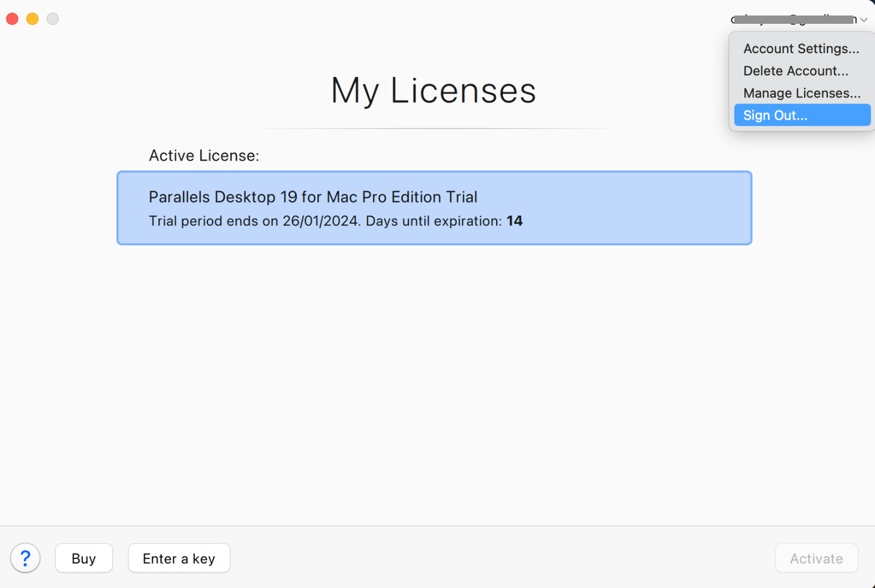Select the Parallels Desktop 19 Pro Edition Trial title
This screenshot has height=588, width=875.
coord(313,197)
